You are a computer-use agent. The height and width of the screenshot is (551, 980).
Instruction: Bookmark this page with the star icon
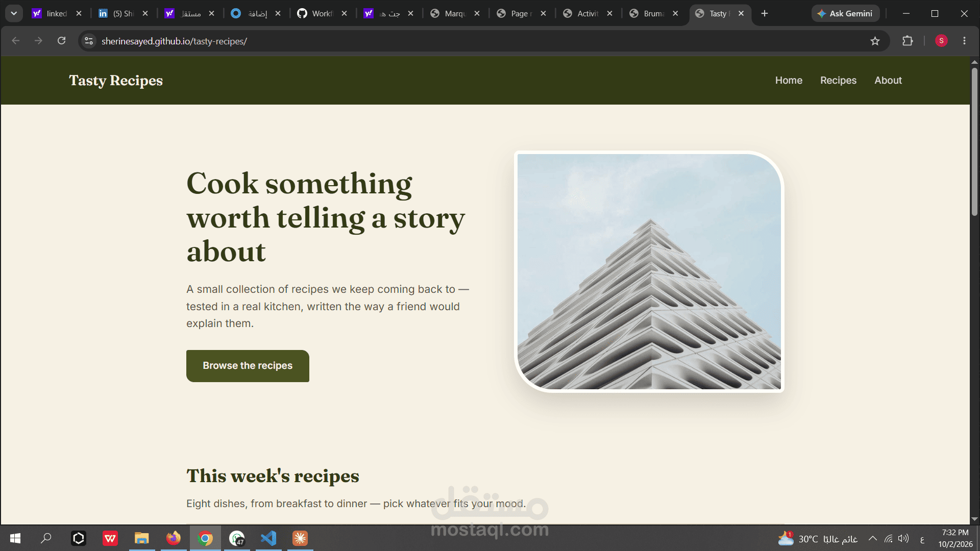pyautogui.click(x=875, y=41)
